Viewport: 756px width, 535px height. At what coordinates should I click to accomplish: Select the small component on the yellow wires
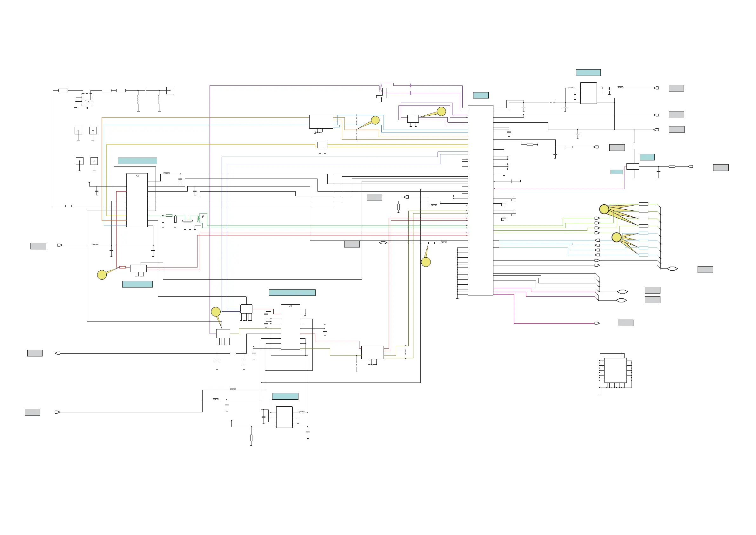[322, 145]
